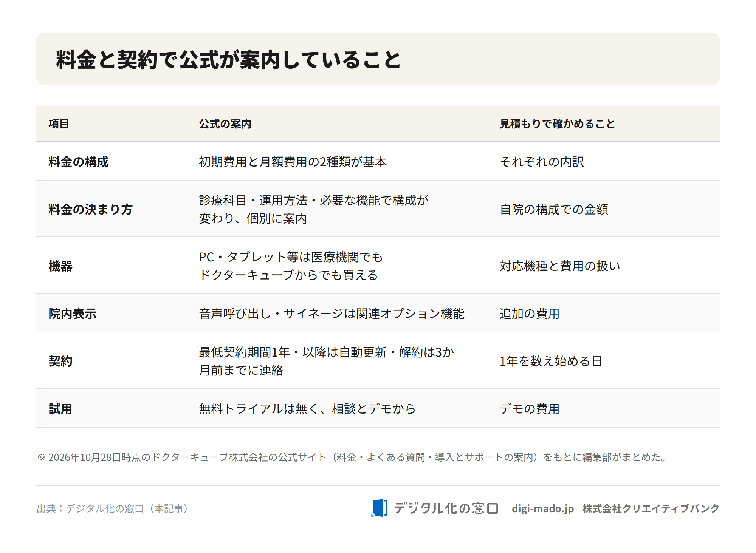Select the row label 試用

click(60, 409)
